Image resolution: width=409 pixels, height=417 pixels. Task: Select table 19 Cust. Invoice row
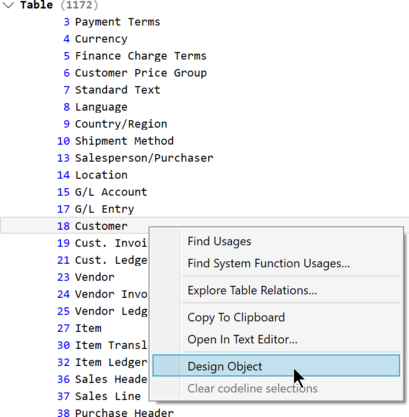102,243
